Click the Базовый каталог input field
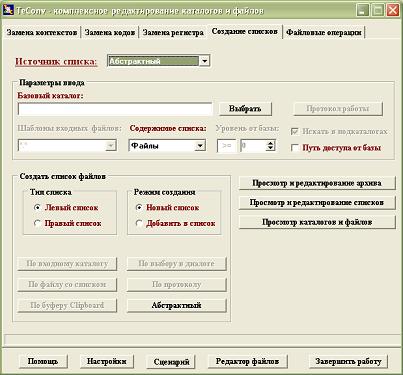Screen dimensions: 403x375 pos(115,109)
